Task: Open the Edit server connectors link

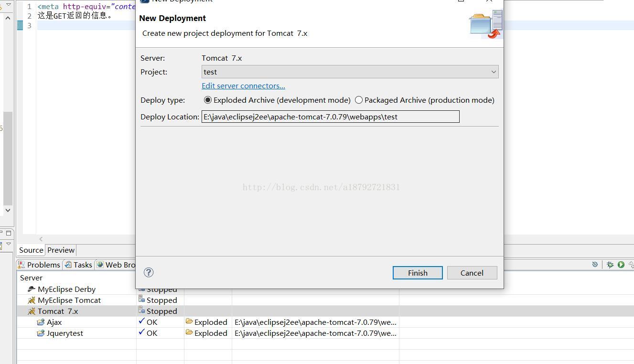Action: [243, 86]
